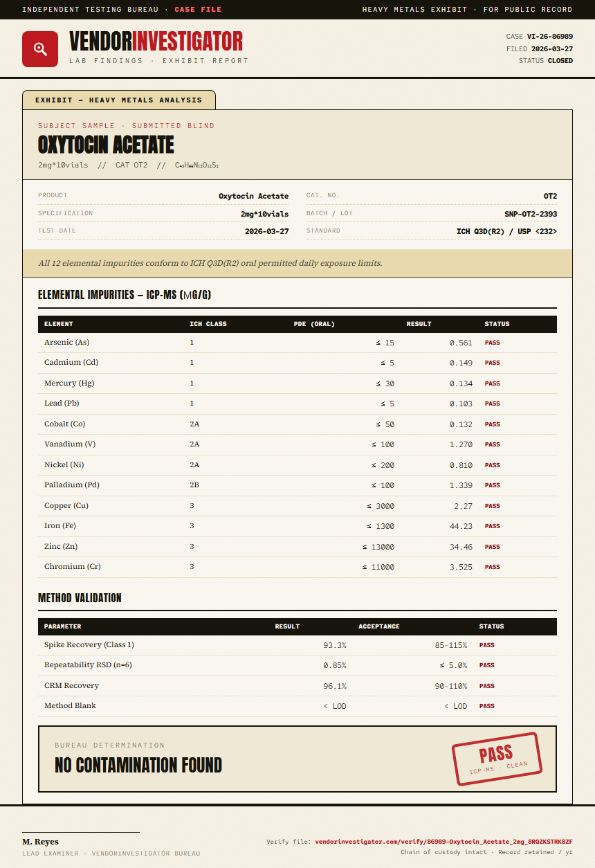Click the specification value 2mg*10vials
This screenshot has width=595, height=868.
(265, 214)
